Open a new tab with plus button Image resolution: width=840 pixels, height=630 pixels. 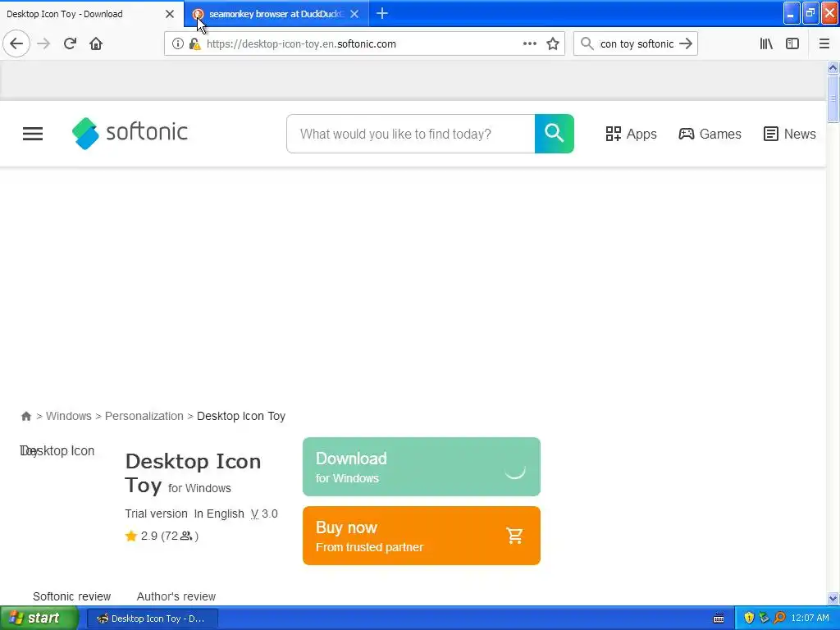382,13
